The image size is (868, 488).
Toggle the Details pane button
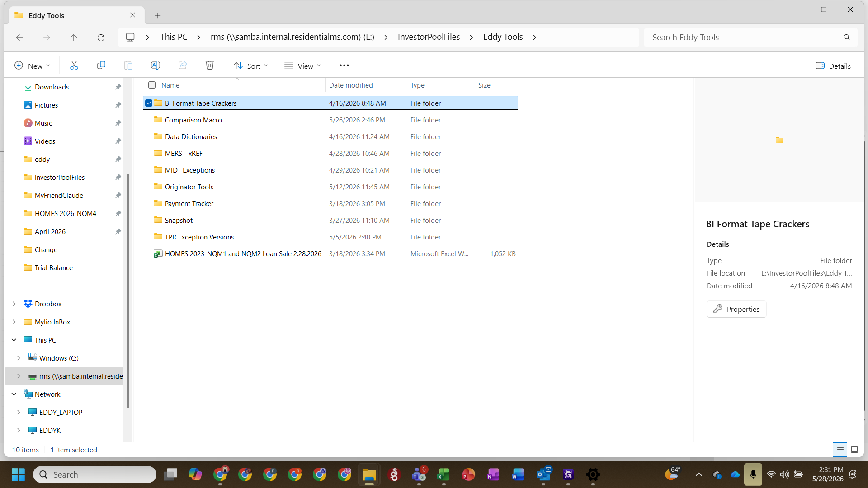tap(833, 66)
